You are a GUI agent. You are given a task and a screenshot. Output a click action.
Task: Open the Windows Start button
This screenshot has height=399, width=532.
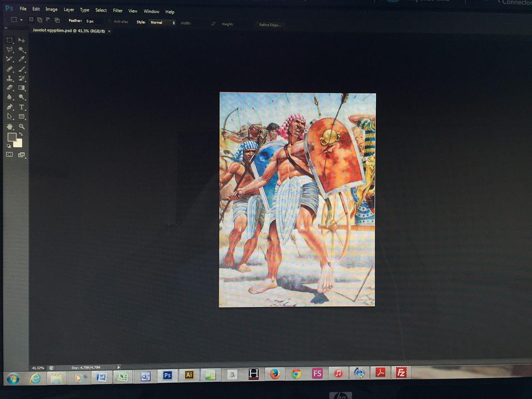[x=12, y=379]
